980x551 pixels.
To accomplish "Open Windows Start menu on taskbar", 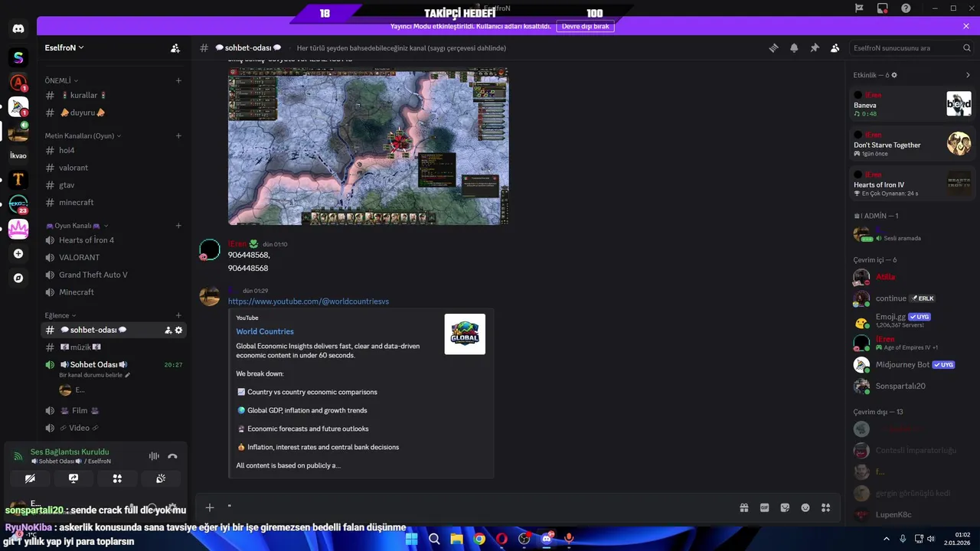I will pos(411,539).
